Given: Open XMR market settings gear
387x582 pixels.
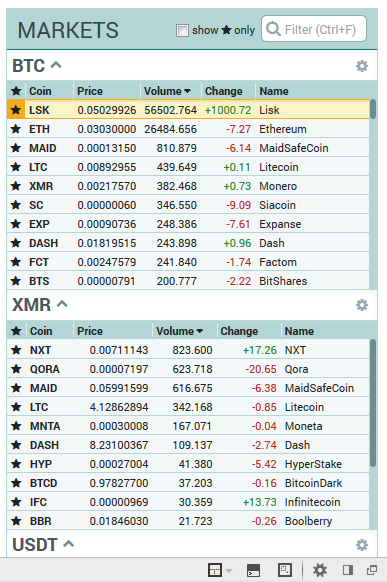Looking at the screenshot, I should coord(362,305).
